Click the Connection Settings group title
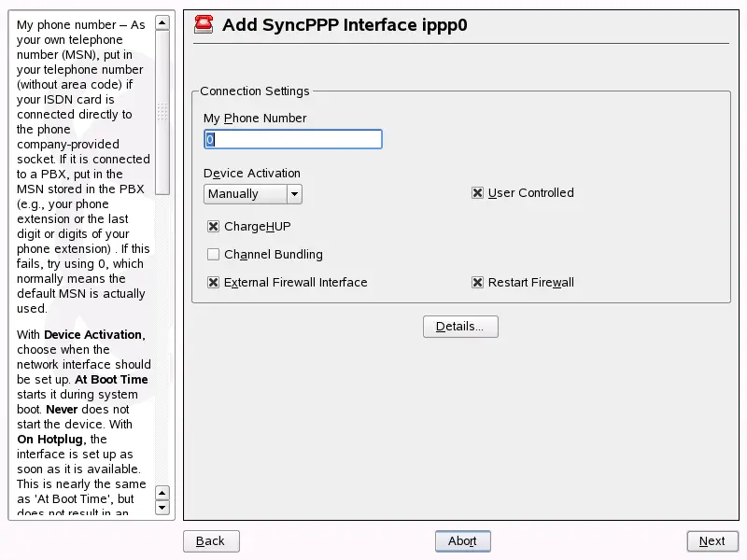The height and width of the screenshot is (560, 747). pos(254,91)
